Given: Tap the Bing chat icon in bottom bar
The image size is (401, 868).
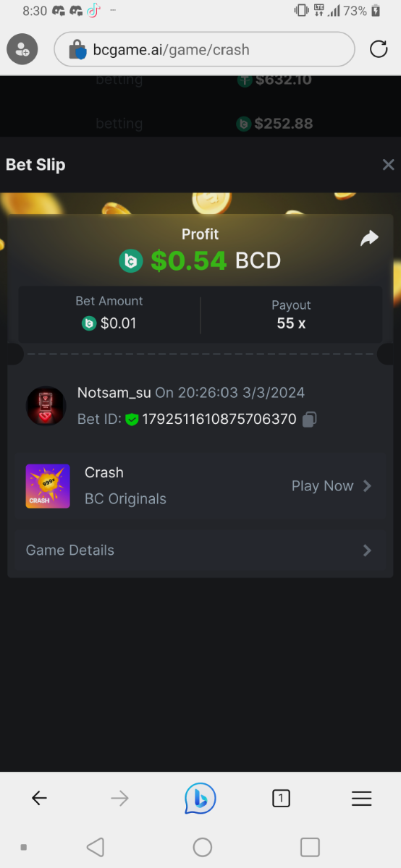Looking at the screenshot, I should (200, 798).
